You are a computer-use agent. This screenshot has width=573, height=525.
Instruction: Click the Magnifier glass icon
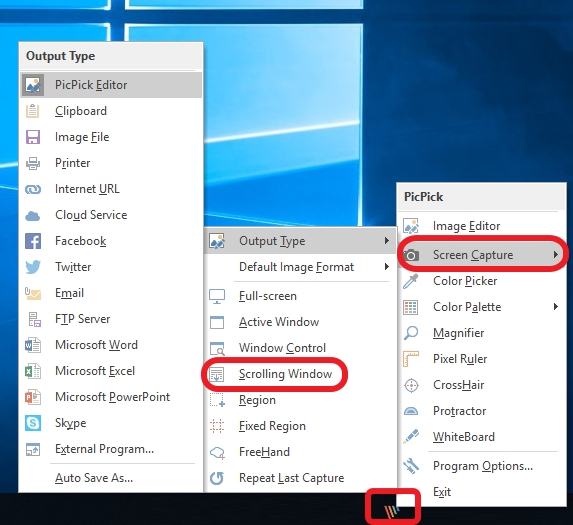(x=411, y=333)
